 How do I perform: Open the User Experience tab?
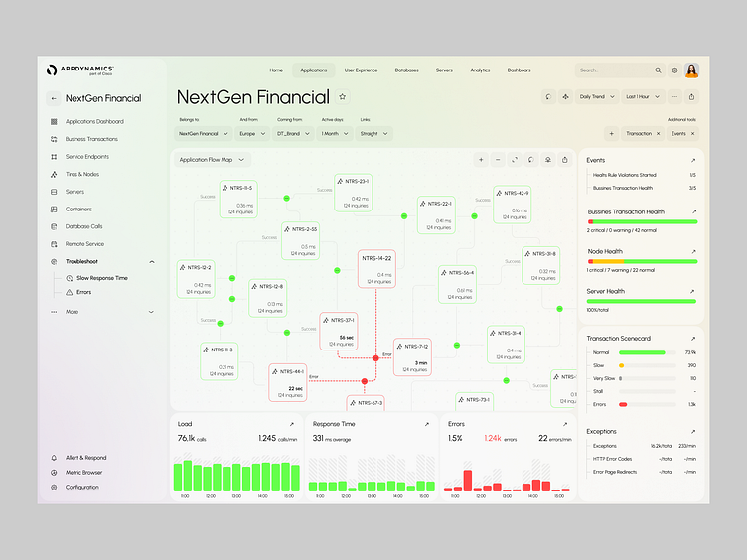click(361, 70)
